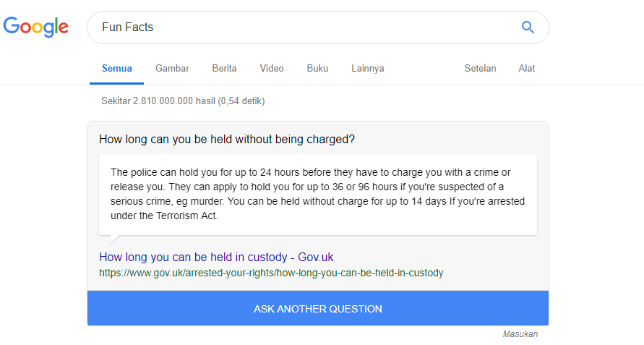The width and height of the screenshot is (644, 345).
Task: Show the Alat search tools
Action: (x=527, y=69)
